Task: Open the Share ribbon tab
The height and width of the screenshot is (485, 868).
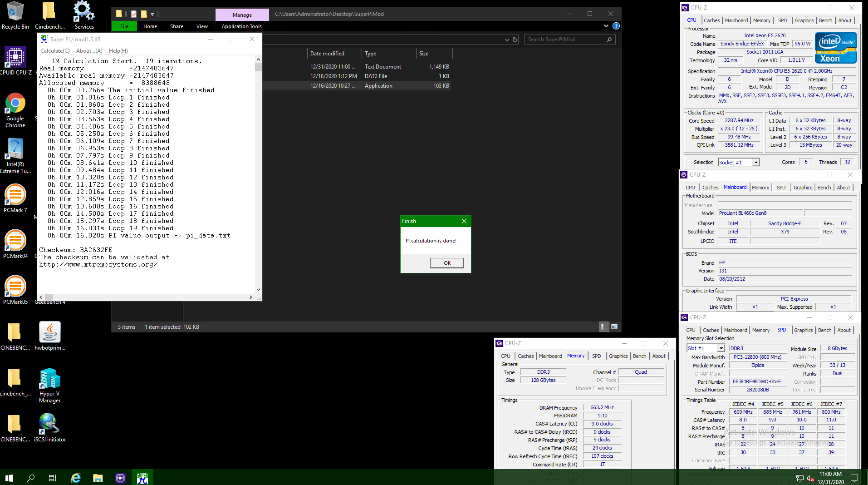Action: 177,26
